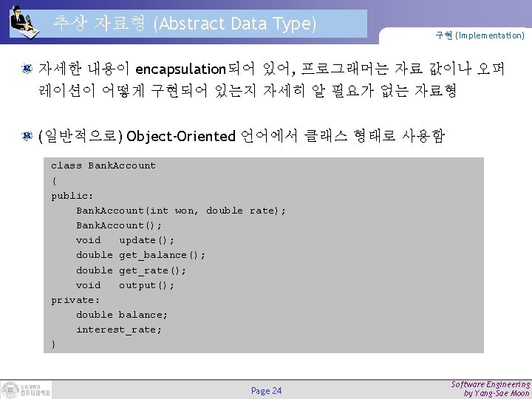Click the closing brace of the class
The height and width of the screenshot is (399, 532).
pos(53,344)
